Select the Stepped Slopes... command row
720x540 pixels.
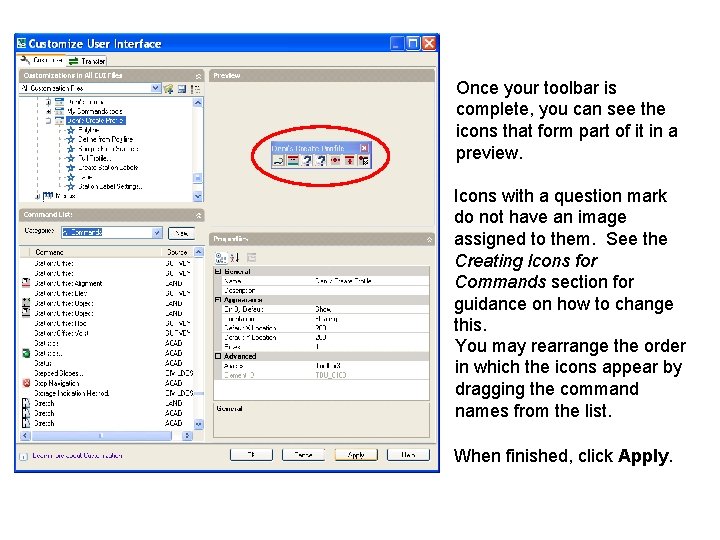click(x=108, y=373)
